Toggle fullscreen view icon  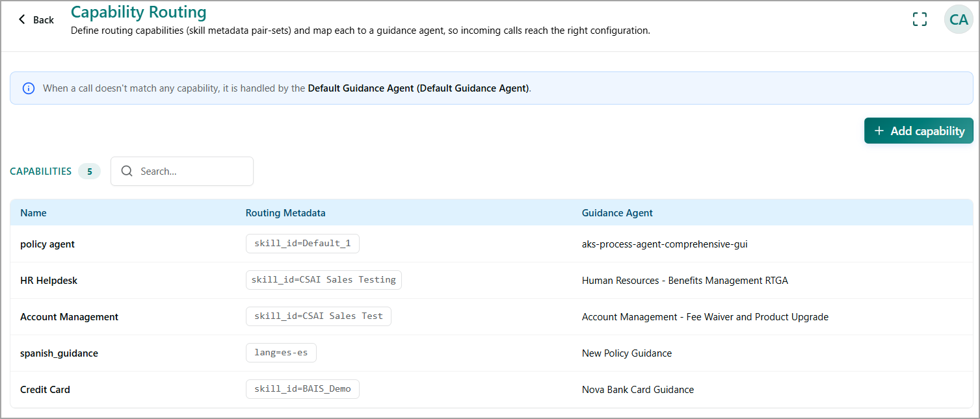[x=920, y=19]
